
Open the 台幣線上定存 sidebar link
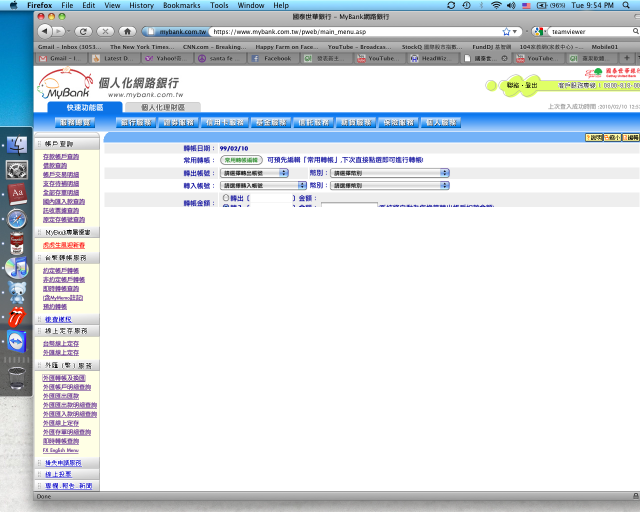pyautogui.click(x=61, y=344)
